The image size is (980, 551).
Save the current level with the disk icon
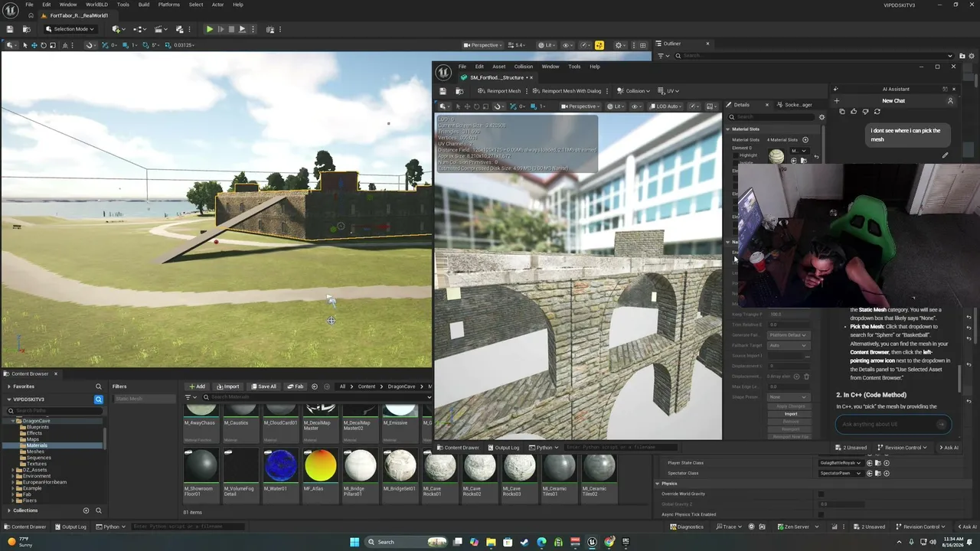(x=10, y=29)
